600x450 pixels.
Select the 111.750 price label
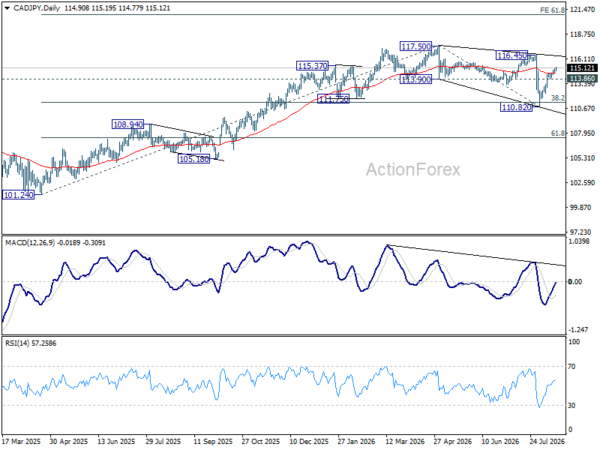333,99
